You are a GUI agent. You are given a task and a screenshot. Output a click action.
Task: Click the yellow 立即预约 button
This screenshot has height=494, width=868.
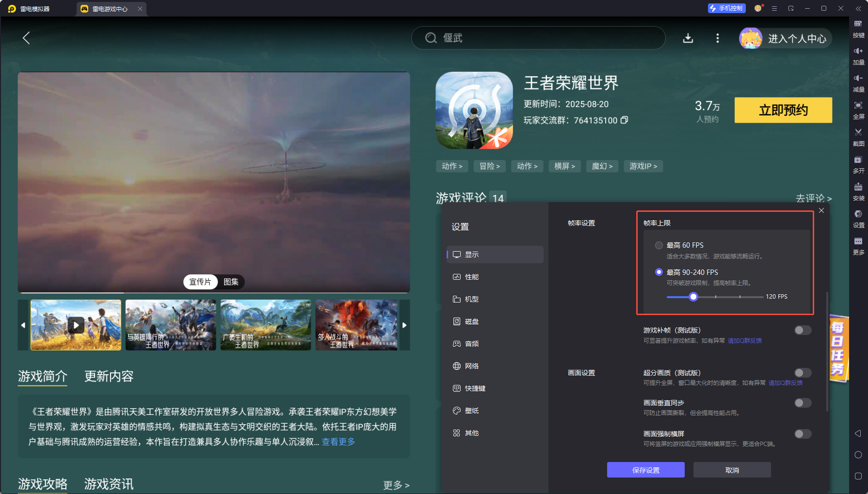783,110
